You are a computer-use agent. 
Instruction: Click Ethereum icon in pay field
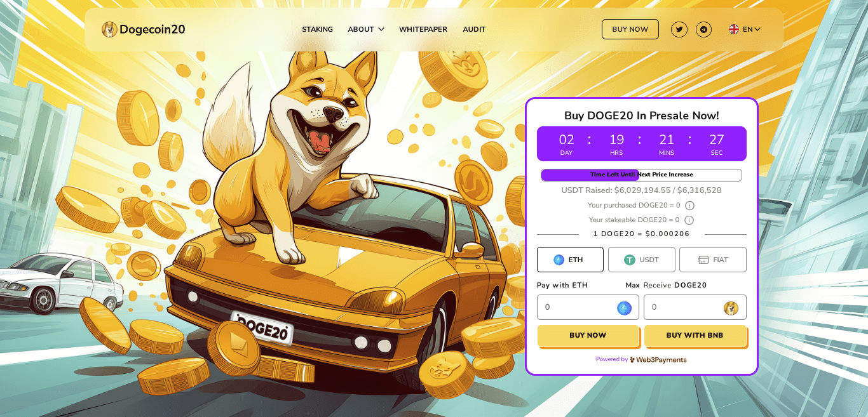click(624, 308)
